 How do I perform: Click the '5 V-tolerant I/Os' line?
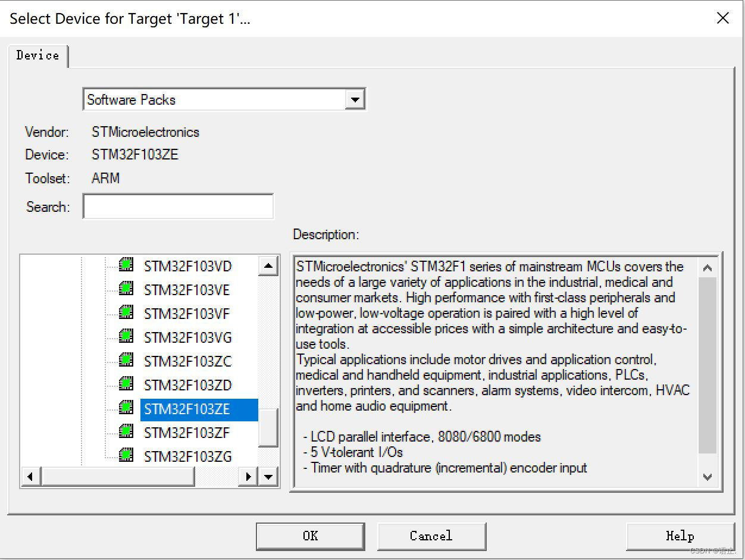click(x=353, y=452)
